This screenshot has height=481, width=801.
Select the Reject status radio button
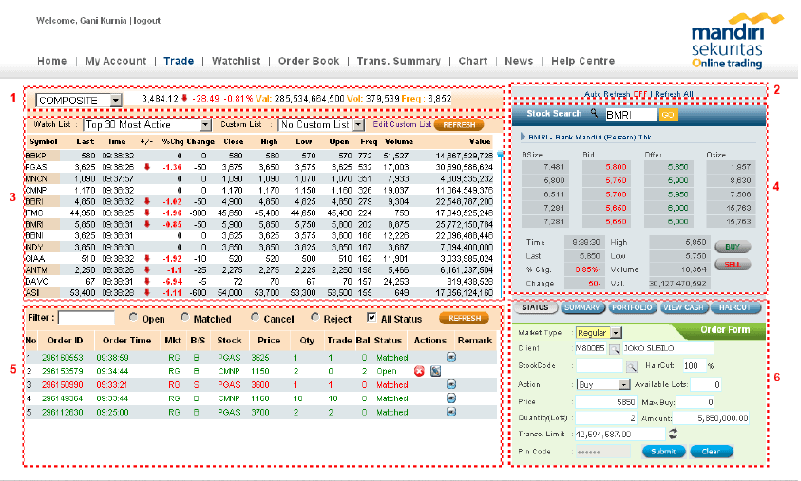315,317
